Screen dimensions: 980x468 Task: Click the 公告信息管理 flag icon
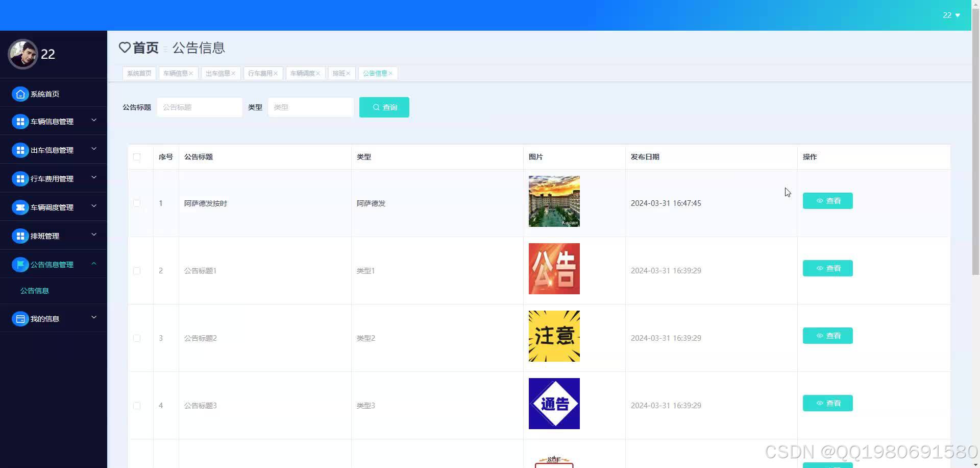(20, 265)
